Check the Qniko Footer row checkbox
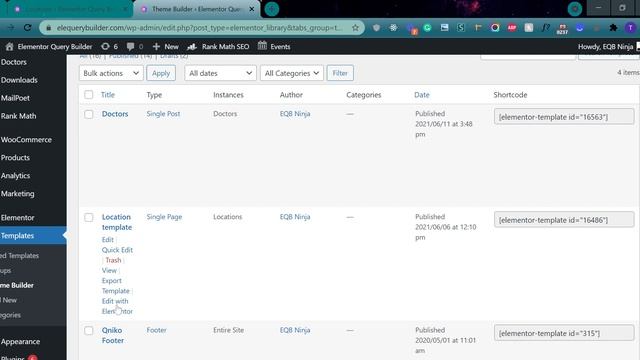 click(x=89, y=330)
